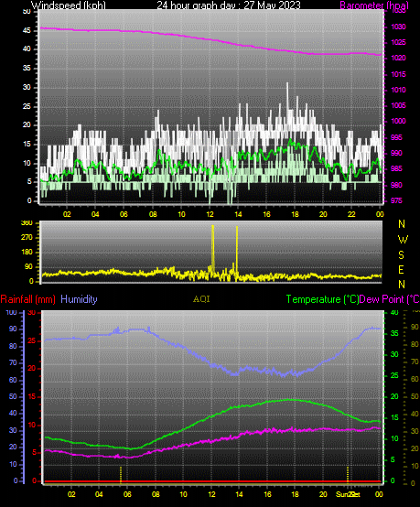Click the green 20 on the temperature axis
420x507 pixels.
point(394,397)
